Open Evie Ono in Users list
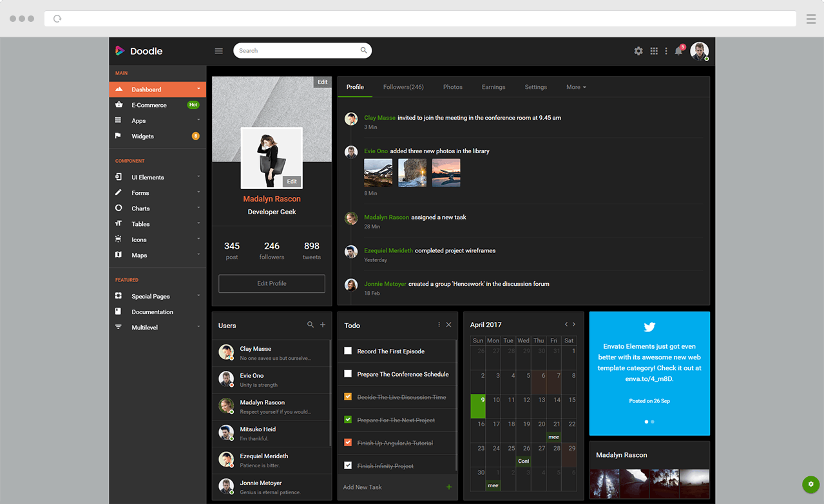The height and width of the screenshot is (504, 824). pos(272,380)
